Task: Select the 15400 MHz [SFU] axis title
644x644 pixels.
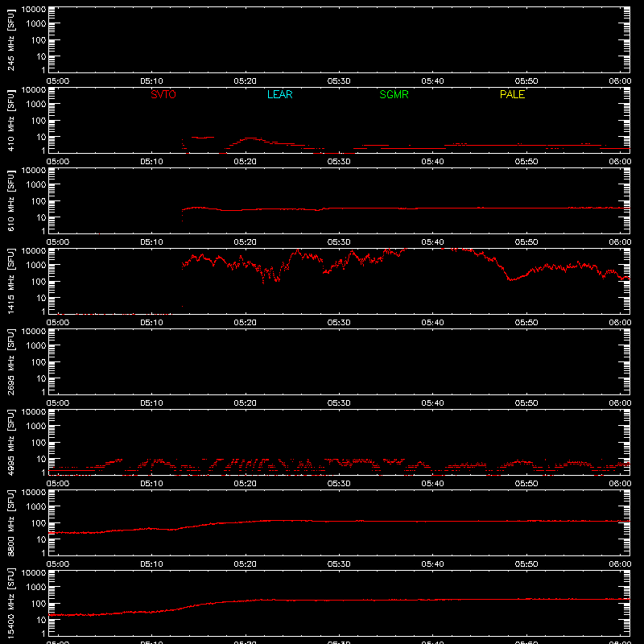Action: [x=11, y=603]
